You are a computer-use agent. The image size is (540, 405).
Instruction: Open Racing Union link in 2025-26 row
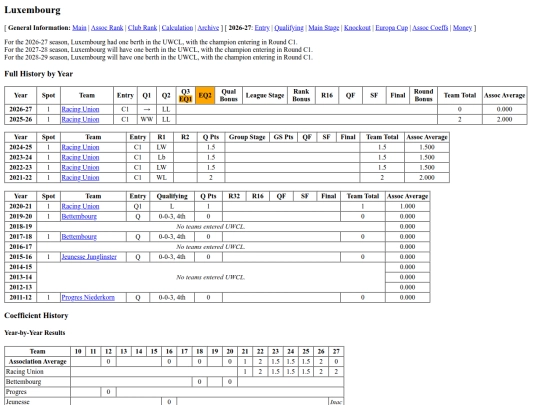[80, 120]
